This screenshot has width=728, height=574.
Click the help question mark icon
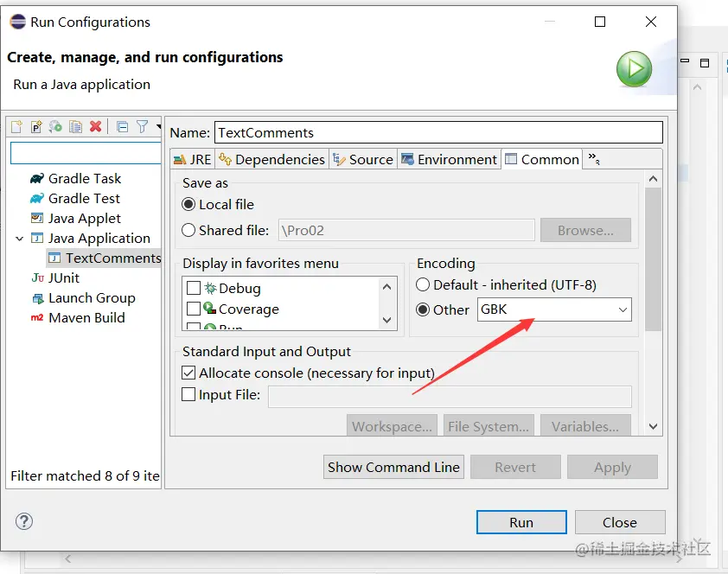(24, 521)
